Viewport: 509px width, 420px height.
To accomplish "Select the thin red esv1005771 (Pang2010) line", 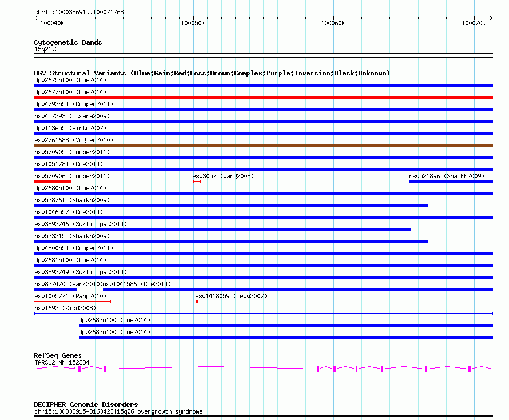I will pyautogui.click(x=73, y=302).
